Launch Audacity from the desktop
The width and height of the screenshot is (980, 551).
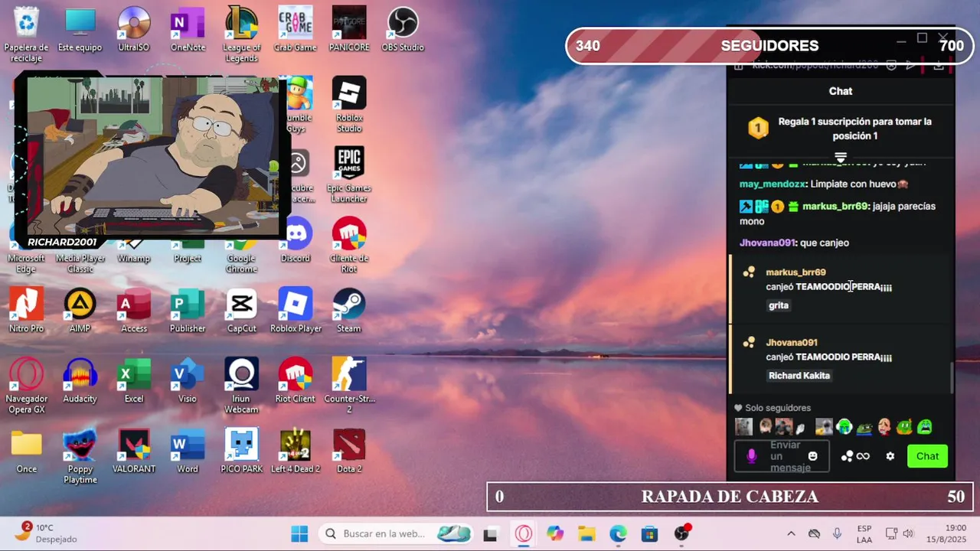click(80, 381)
